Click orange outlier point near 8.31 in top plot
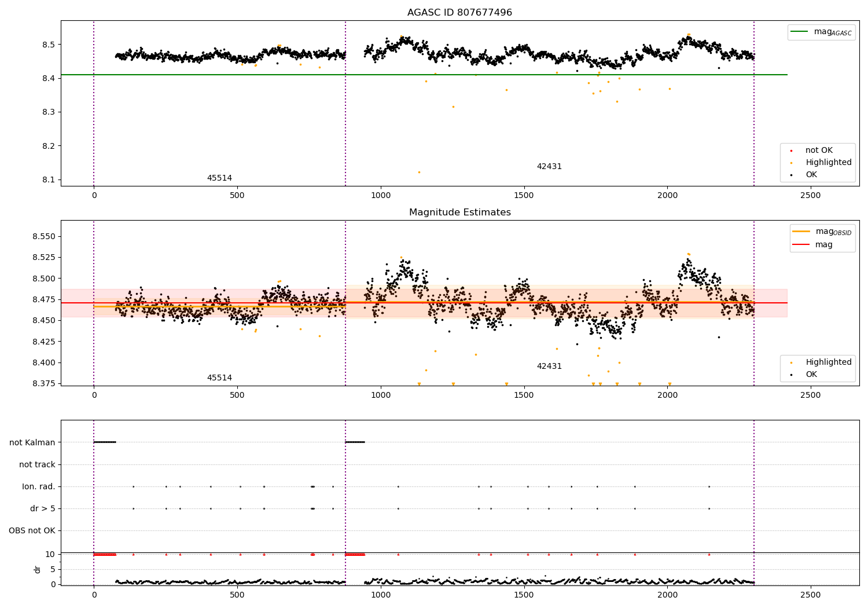 tap(453, 107)
